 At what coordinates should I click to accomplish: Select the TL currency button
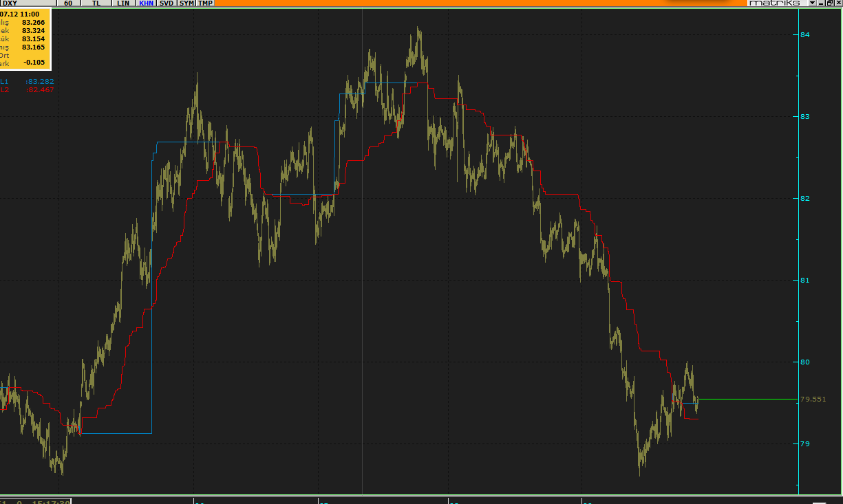[96, 3]
